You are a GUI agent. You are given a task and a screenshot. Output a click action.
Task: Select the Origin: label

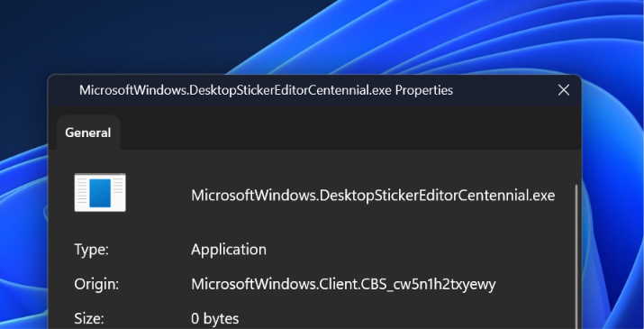tap(96, 284)
